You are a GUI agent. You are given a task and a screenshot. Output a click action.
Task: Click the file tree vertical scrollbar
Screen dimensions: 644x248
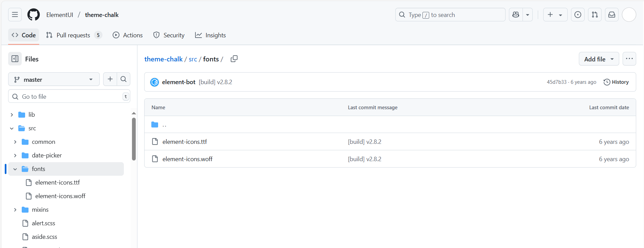tap(134, 139)
